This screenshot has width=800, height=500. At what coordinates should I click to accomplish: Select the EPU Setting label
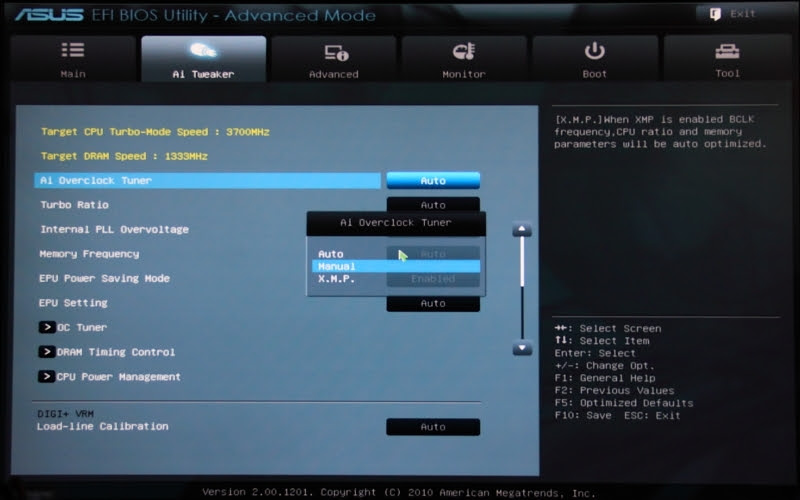pos(73,303)
